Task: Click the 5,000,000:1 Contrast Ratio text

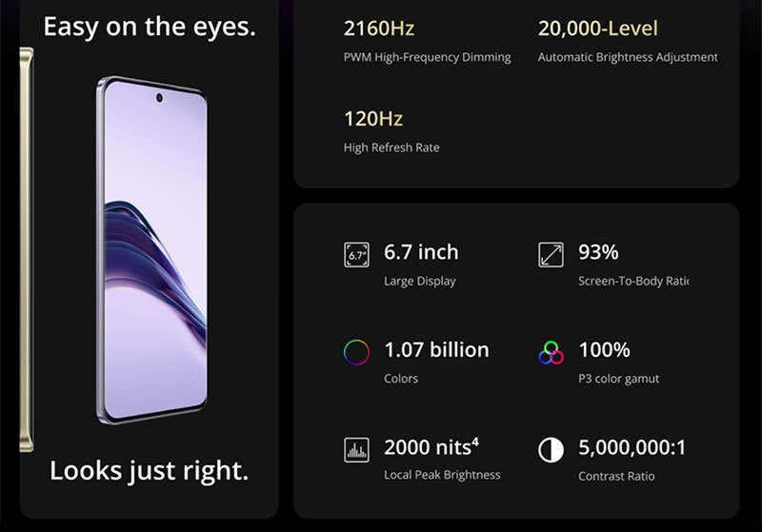Action: pos(632,448)
